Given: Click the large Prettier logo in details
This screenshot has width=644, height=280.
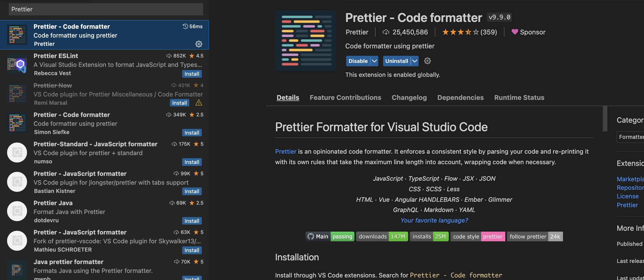Looking at the screenshot, I should click(306, 40).
